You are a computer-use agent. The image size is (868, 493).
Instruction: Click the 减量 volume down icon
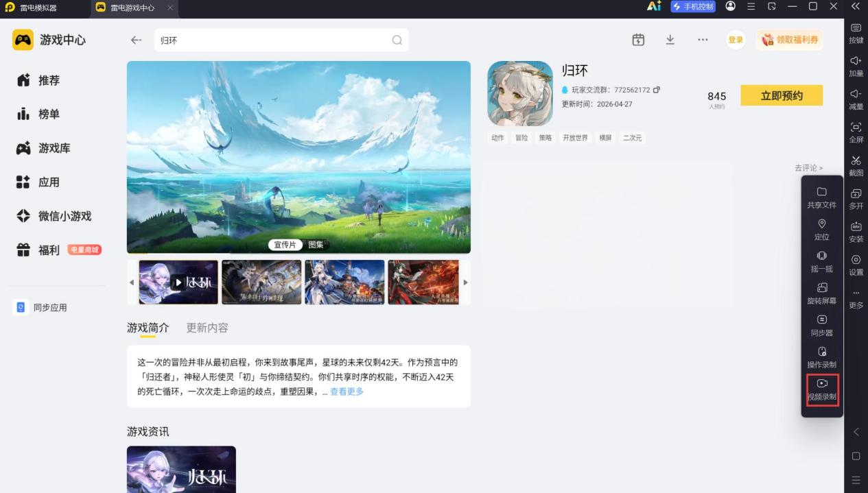pos(856,99)
